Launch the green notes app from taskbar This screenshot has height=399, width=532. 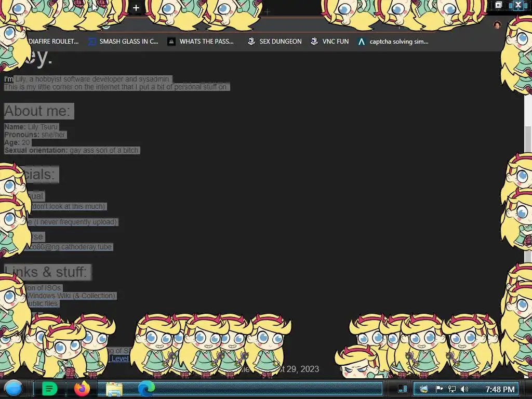[49, 389]
